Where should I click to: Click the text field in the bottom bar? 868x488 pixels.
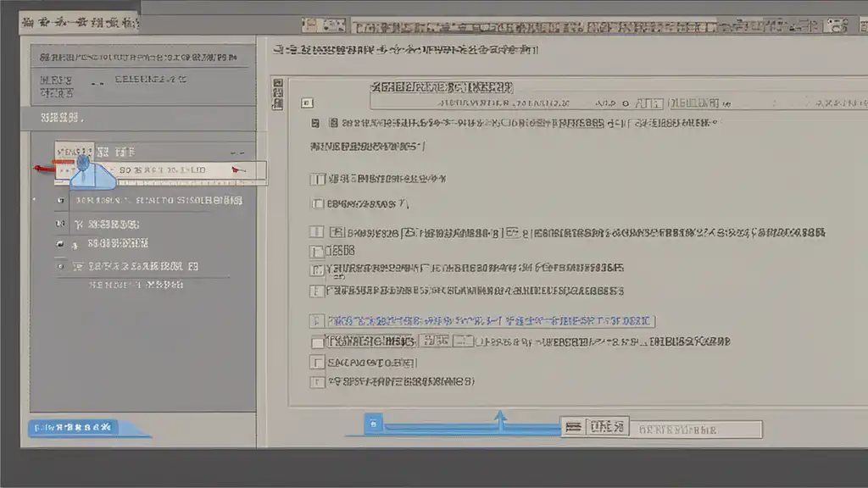coord(696,430)
